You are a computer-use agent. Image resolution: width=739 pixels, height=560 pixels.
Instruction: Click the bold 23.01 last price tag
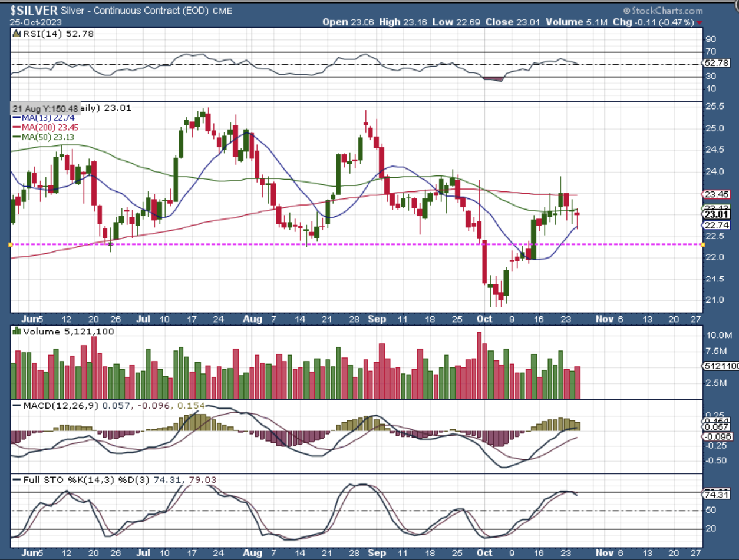click(x=716, y=214)
